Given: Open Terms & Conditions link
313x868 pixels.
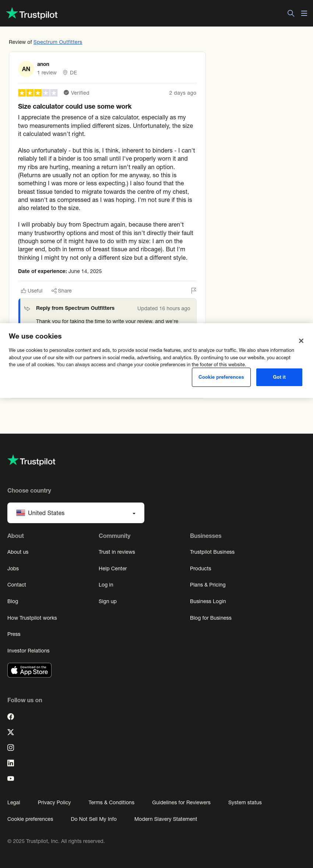Looking at the screenshot, I should pyautogui.click(x=111, y=802).
